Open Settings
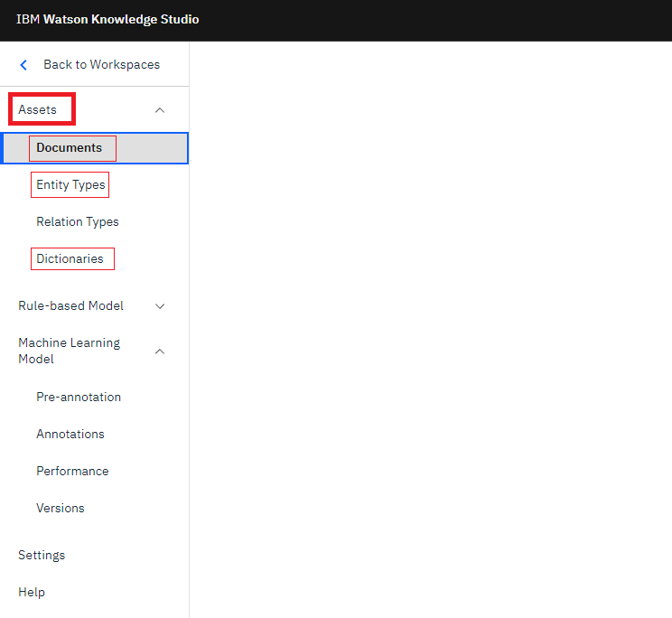The image size is (672, 618). [42, 556]
